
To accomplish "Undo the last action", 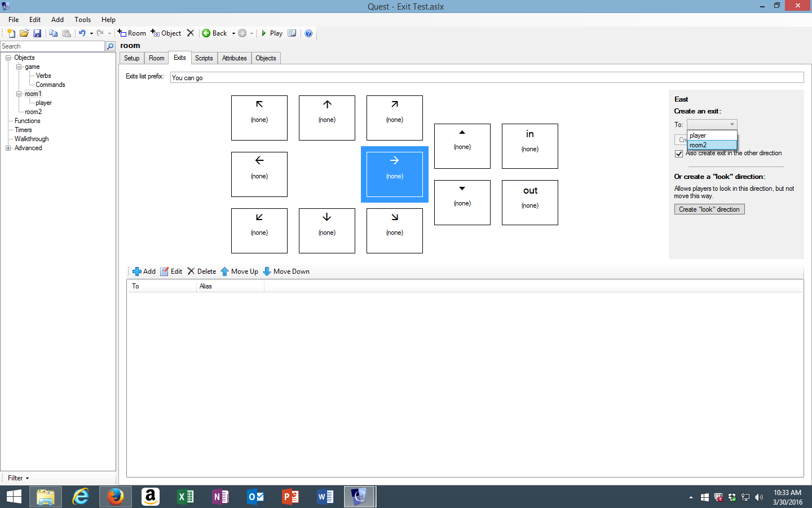I will click(x=82, y=33).
